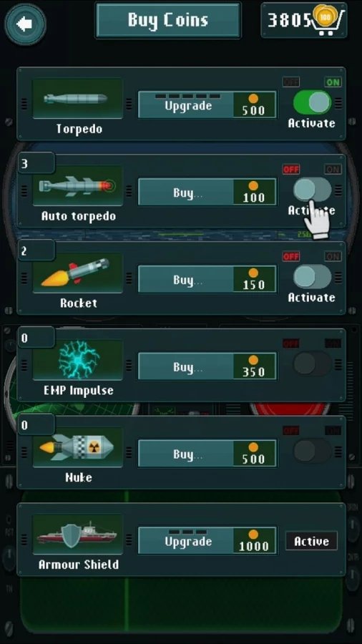This screenshot has height=644, width=362.
Task: Toggle the disabled EMP Impulse switch
Action: click(x=312, y=364)
